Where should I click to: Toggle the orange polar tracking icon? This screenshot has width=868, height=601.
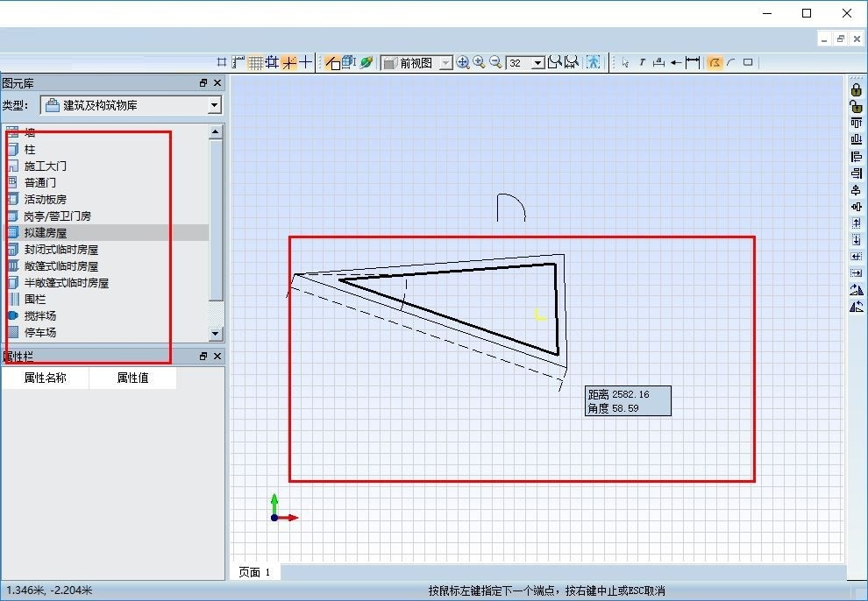coord(289,62)
